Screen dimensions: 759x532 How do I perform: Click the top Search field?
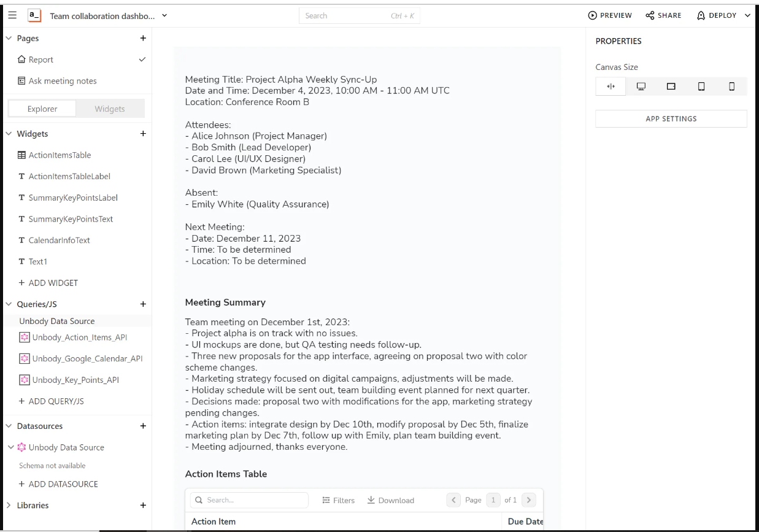[360, 15]
